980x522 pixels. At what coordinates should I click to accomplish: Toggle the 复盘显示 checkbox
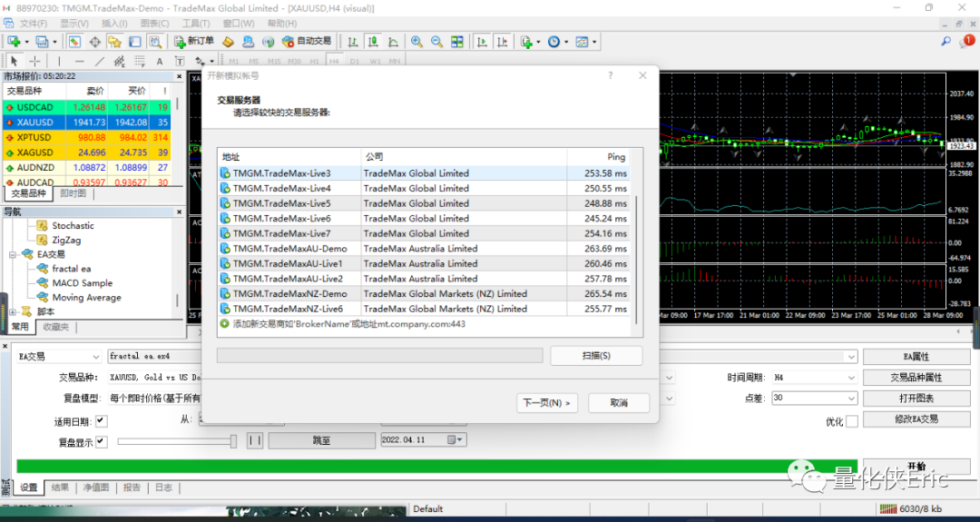(101, 441)
